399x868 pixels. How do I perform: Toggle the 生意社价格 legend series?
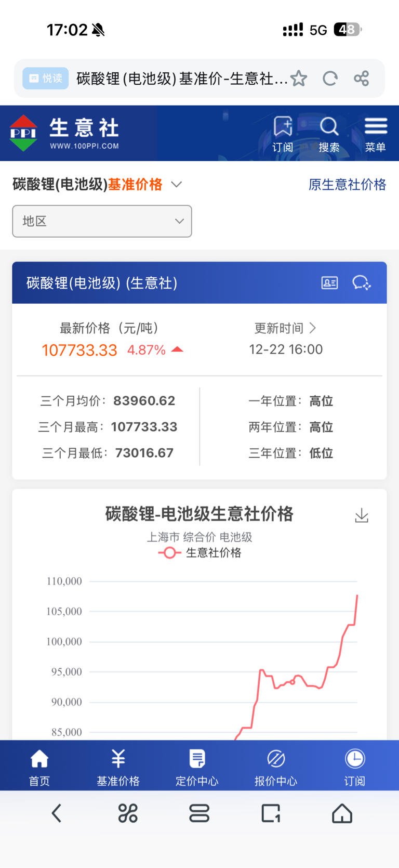point(200,553)
